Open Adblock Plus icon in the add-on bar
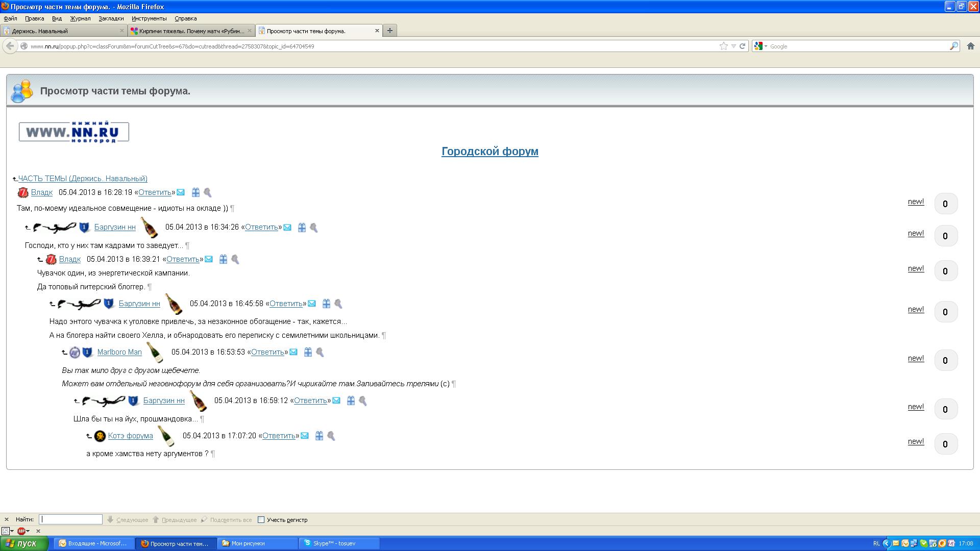The height and width of the screenshot is (551, 980). (x=21, y=531)
